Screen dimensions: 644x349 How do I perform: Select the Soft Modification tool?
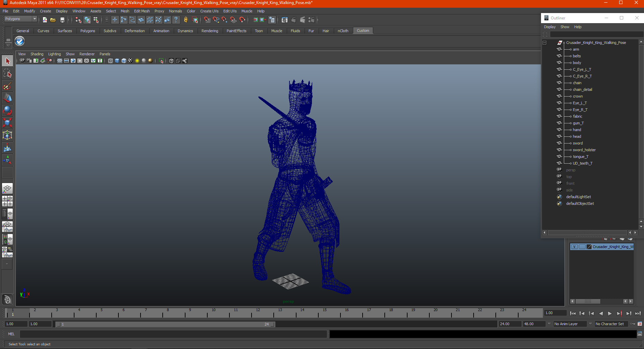(7, 148)
